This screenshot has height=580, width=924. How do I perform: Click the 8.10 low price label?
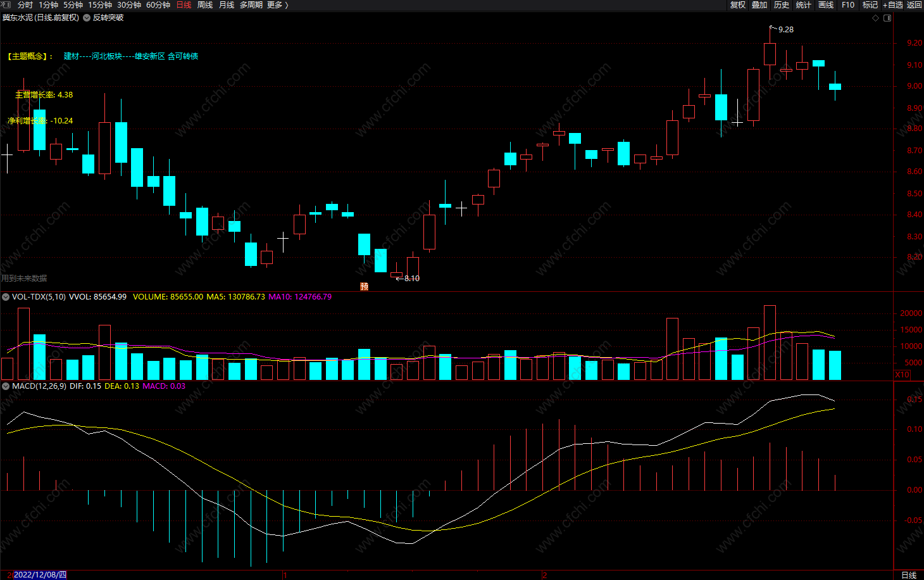412,279
